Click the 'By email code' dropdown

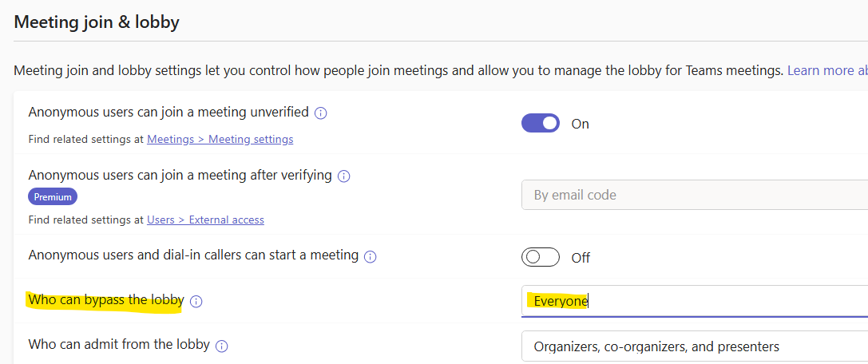tap(693, 195)
